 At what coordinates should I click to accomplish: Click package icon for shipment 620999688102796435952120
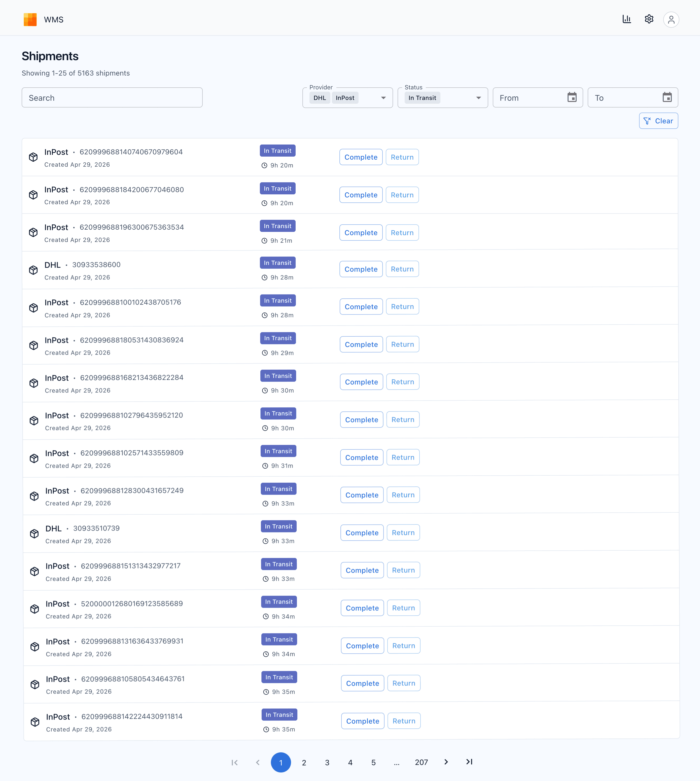coord(34,421)
